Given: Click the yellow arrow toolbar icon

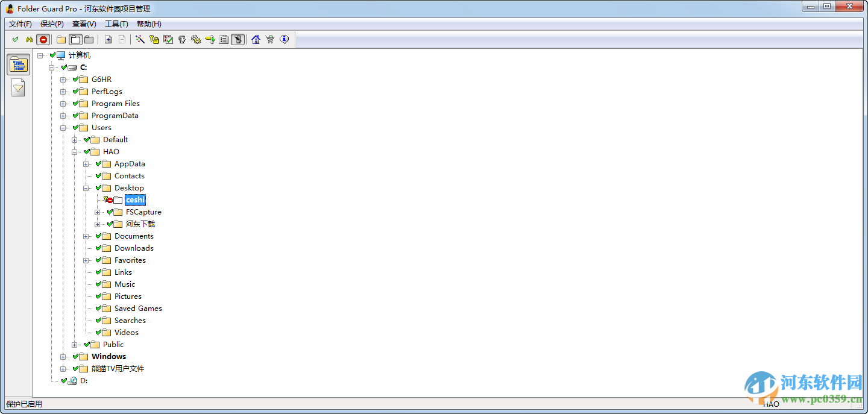Looking at the screenshot, I should coord(210,40).
